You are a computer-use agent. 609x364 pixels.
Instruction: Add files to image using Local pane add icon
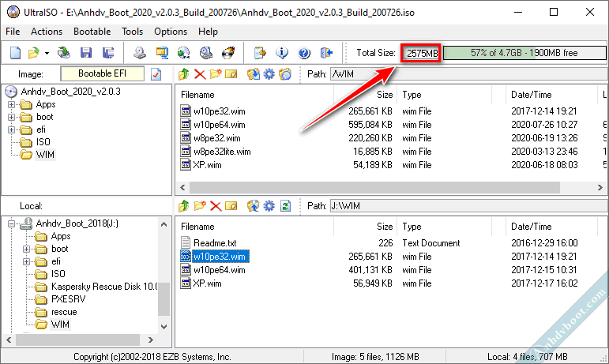pyautogui.click(x=254, y=205)
